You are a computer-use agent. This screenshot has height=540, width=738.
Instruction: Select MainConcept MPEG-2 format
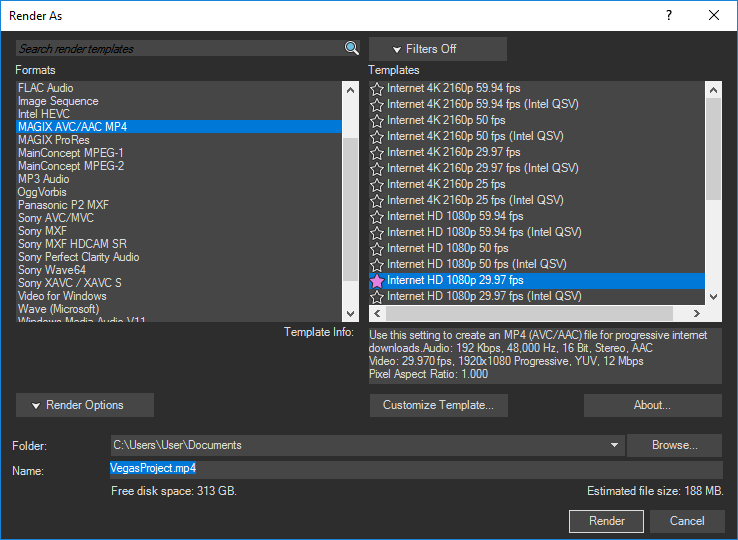tap(179, 166)
